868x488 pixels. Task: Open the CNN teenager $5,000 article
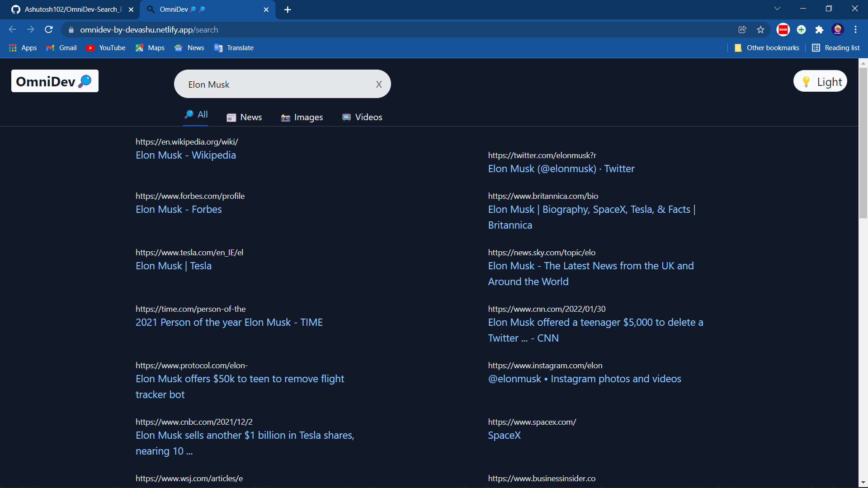click(595, 330)
